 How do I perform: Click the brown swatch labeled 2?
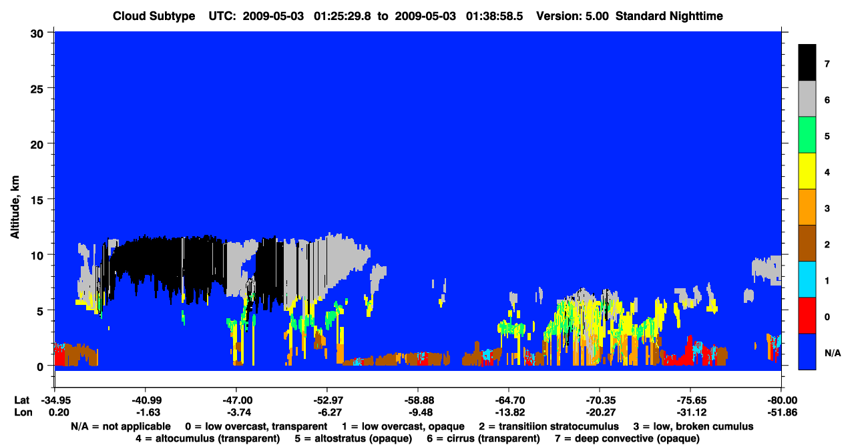pos(807,244)
